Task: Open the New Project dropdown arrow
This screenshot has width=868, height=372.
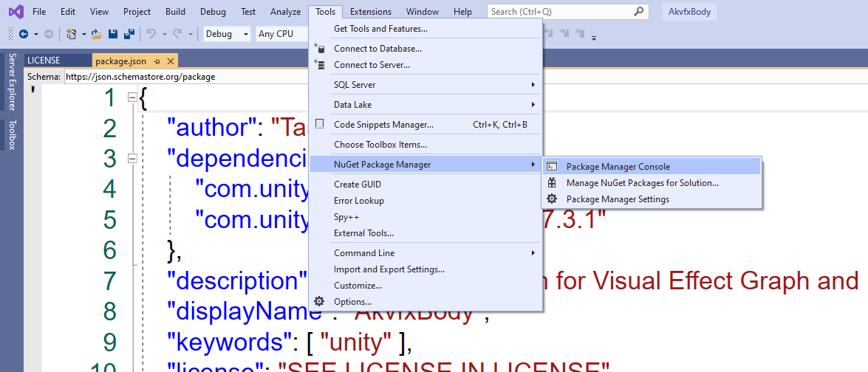Action: pyautogui.click(x=84, y=34)
